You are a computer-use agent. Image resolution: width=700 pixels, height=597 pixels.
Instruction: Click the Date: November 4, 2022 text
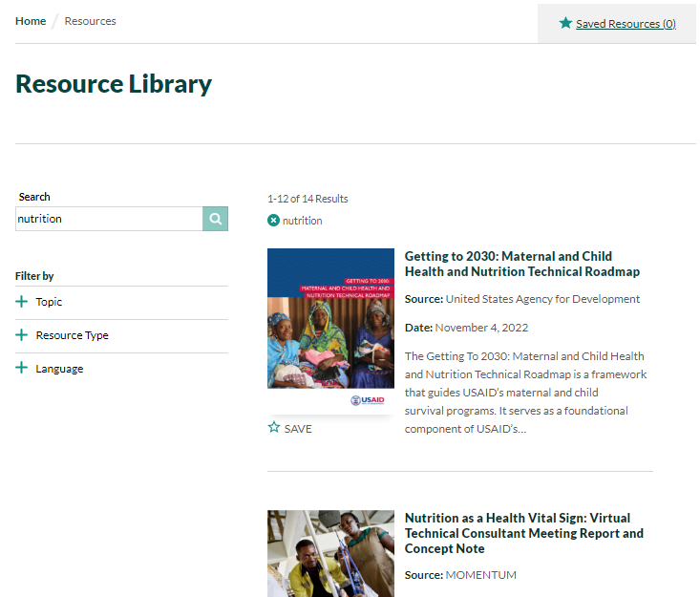[x=466, y=328]
